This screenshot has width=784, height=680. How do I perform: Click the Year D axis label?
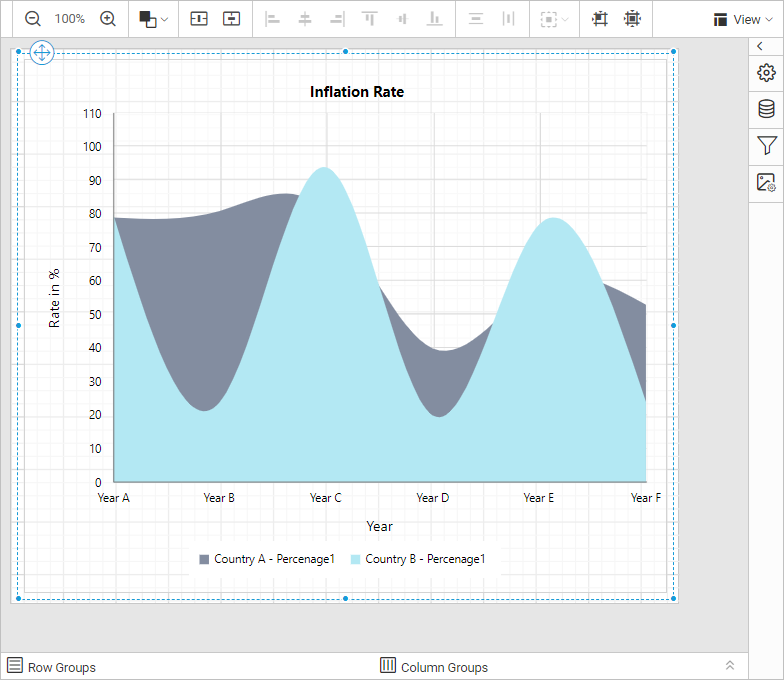pos(433,498)
